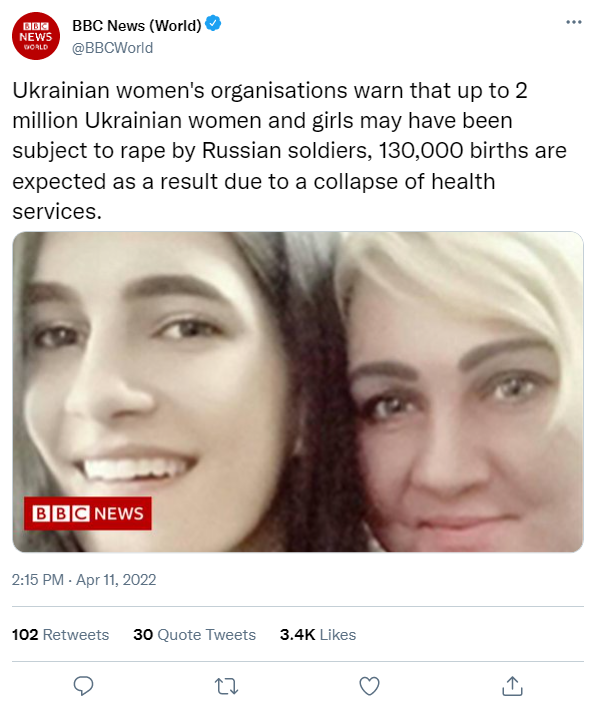
Task: View the 3.4K Likes list
Action: coord(318,635)
